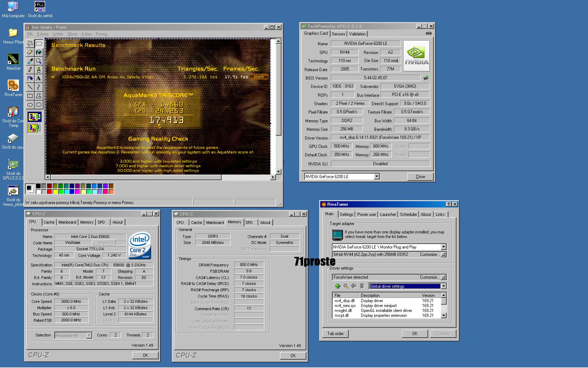
Task: Select the Rounded Rectangle tool
Action: point(39,105)
